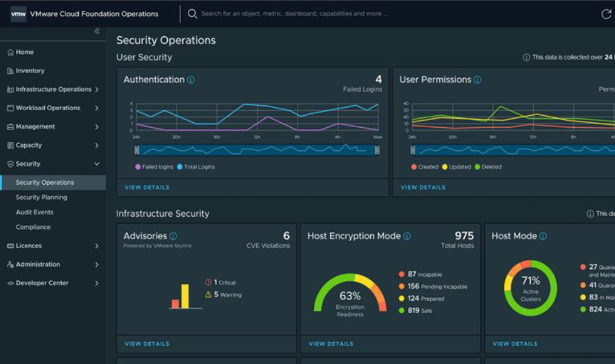Expand the Infrastructure Operations menu chevron

[96, 90]
